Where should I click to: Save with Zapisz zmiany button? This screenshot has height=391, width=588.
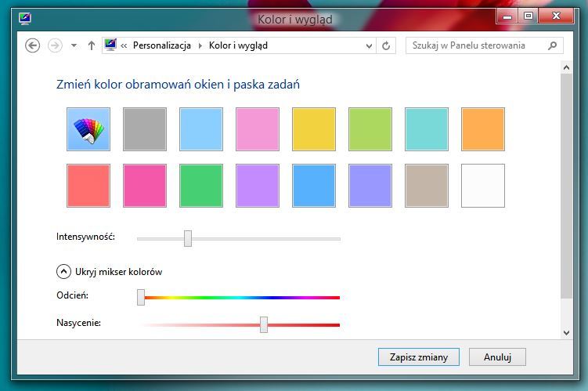click(x=419, y=357)
